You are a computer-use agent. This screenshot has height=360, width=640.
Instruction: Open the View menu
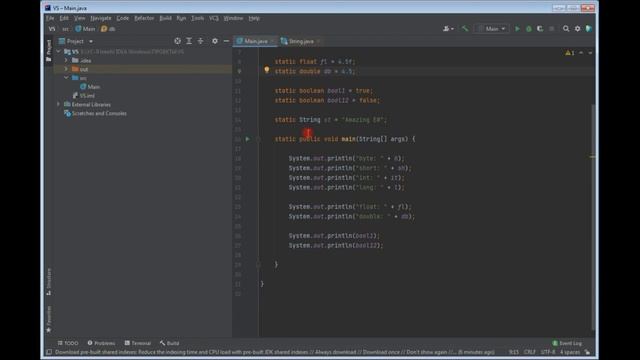[80, 18]
